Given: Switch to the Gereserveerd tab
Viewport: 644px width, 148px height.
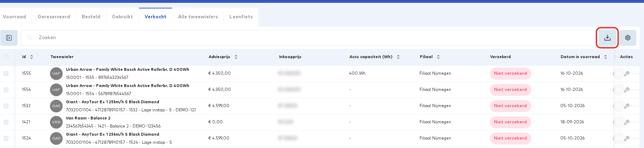Looking at the screenshot, I should [x=54, y=17].
